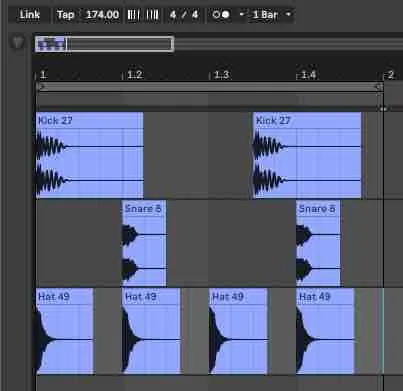Viewport: 403px width, 391px height.
Task: Click the Tap tempo button
Action: point(65,15)
